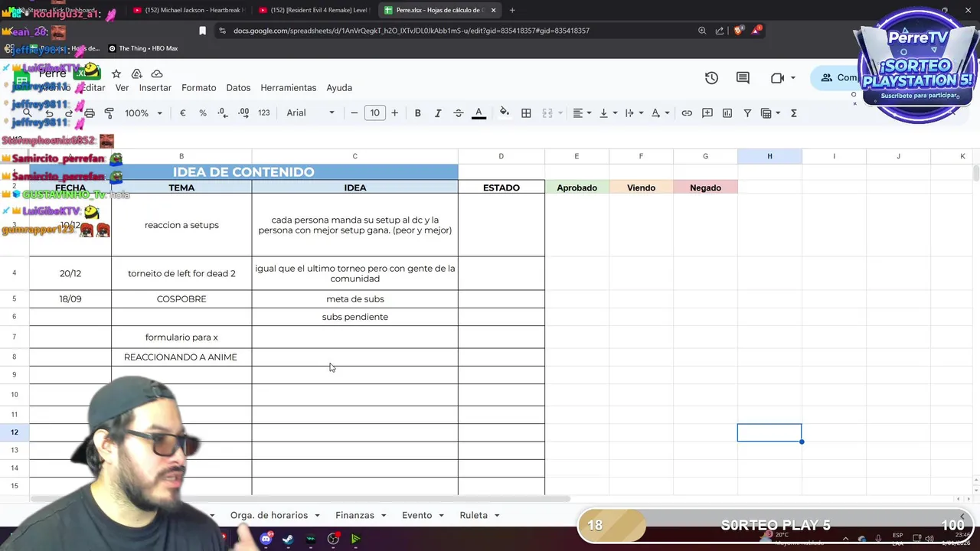The height and width of the screenshot is (551, 980).
Task: Open the fill color bucket
Action: [x=504, y=112]
